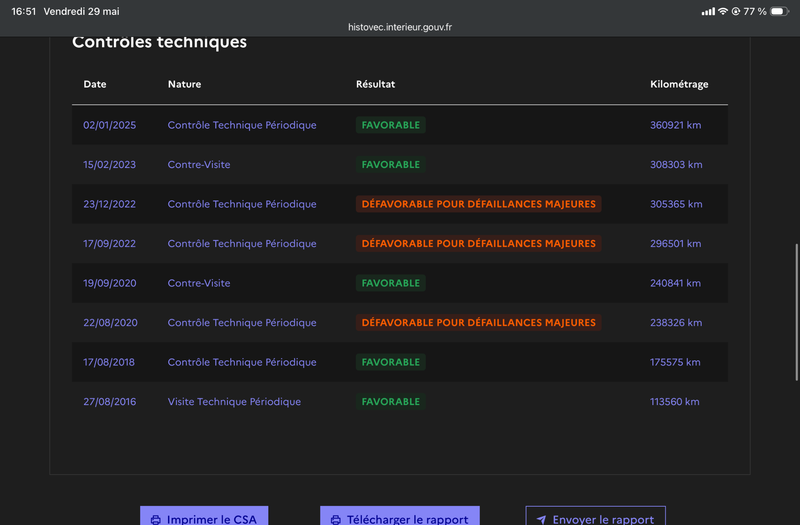The image size is (800, 525).
Task: Select the 02/01/2025 inspection date
Action: click(110, 125)
